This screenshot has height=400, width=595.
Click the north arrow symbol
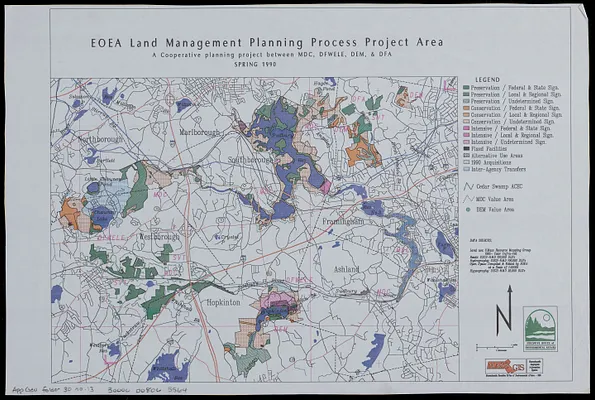pos(504,310)
